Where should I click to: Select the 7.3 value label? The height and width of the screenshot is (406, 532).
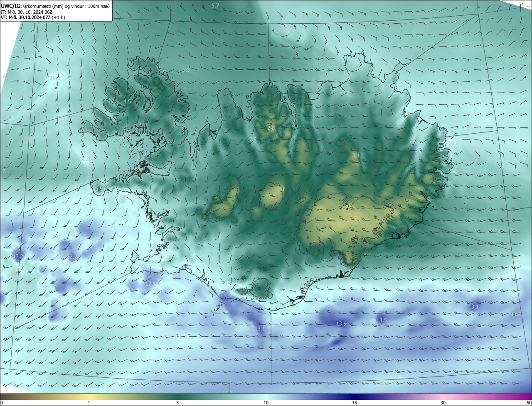pos(186,70)
